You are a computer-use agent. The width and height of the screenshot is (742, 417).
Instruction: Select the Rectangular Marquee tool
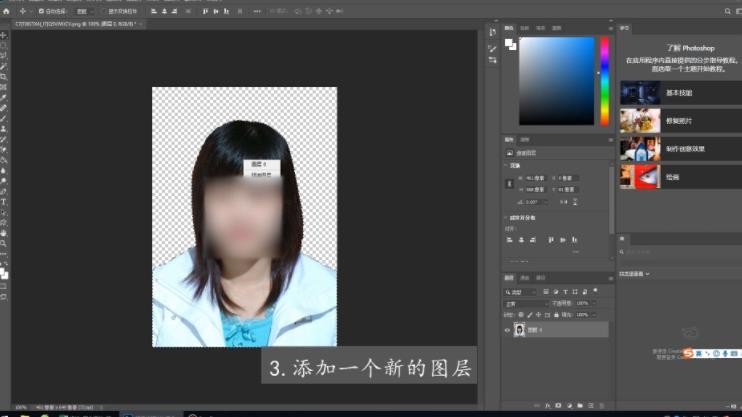point(4,46)
